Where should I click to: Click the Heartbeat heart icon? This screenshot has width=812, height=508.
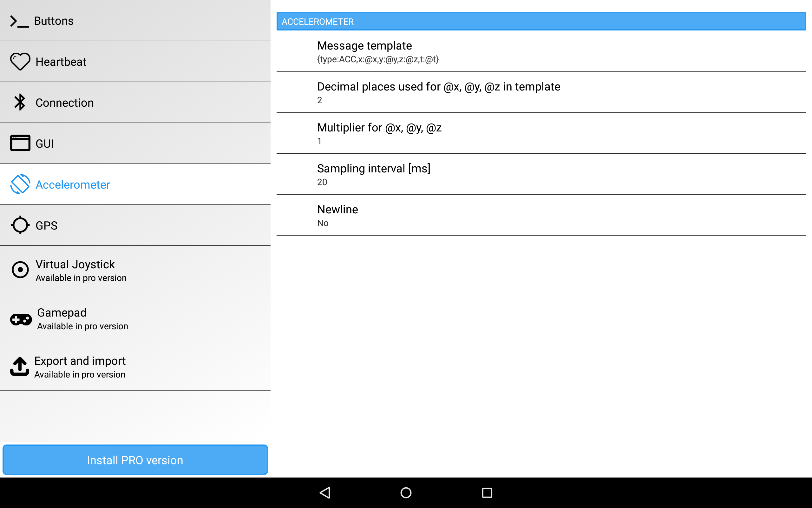coord(20,62)
